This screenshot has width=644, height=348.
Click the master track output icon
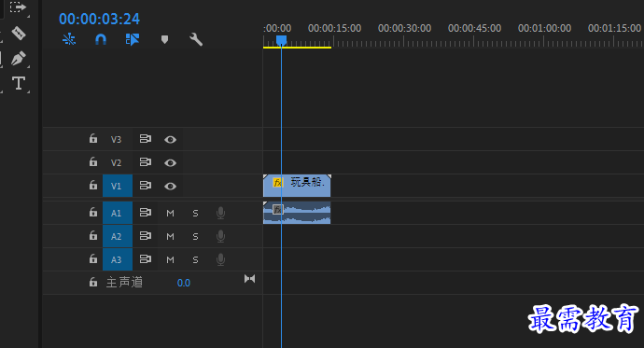click(250, 279)
